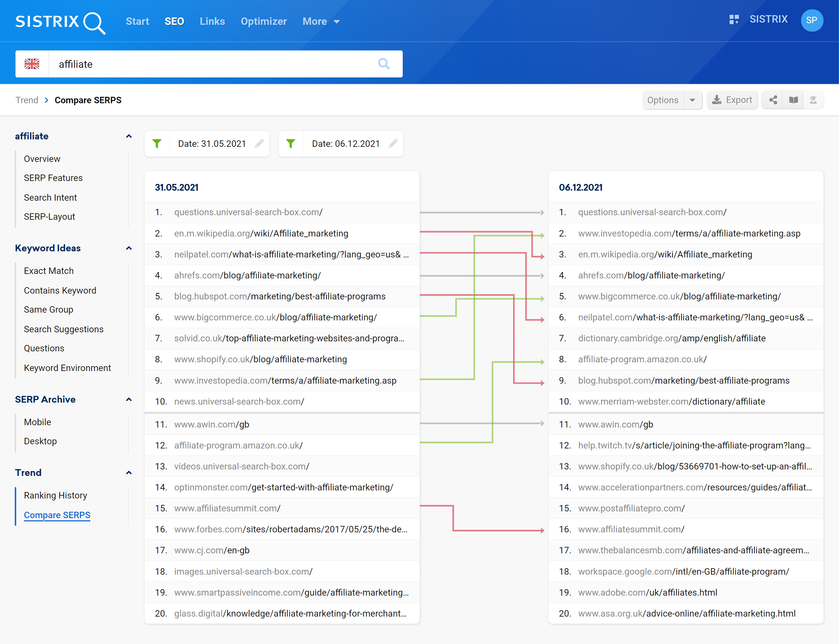Click the Compare SERPS sidebar link
The width and height of the screenshot is (839, 644).
pos(57,515)
